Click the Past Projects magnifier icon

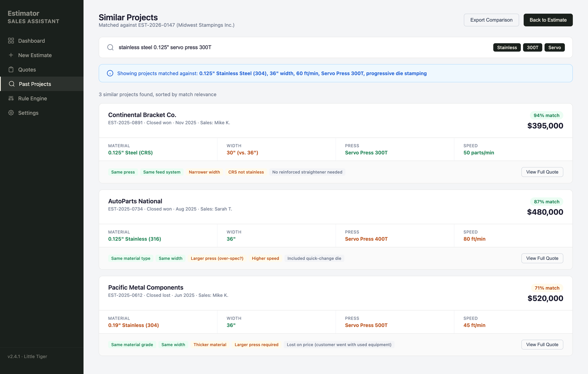(x=11, y=84)
